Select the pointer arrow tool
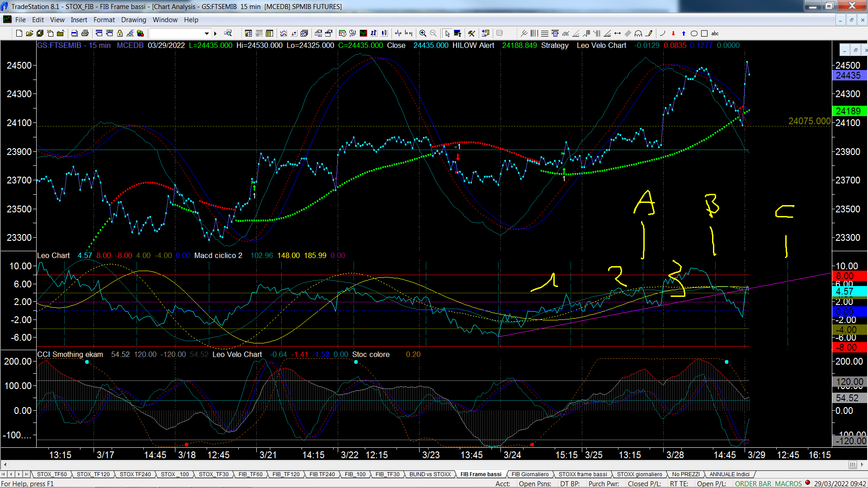The height and width of the screenshot is (488, 868). click(447, 33)
